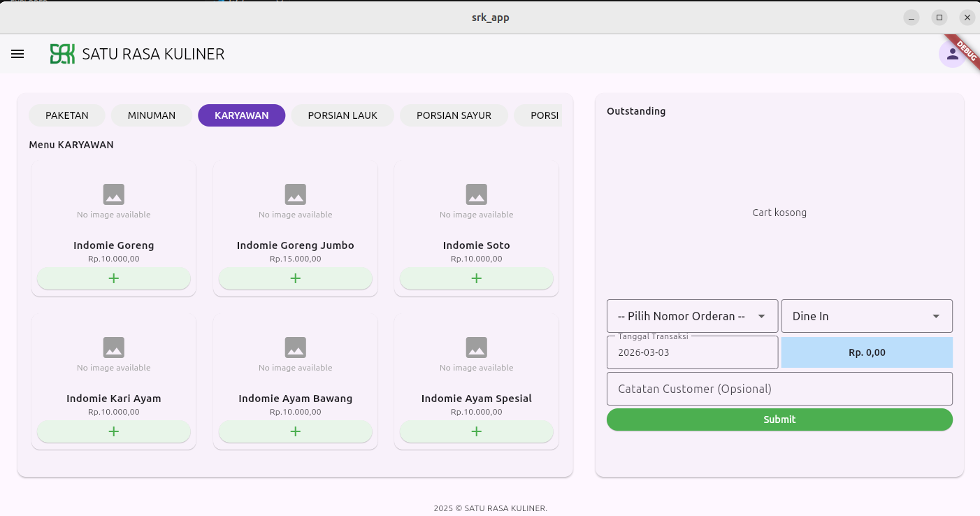Click the user profile avatar icon
Viewport: 980px width, 516px height.
(951, 54)
